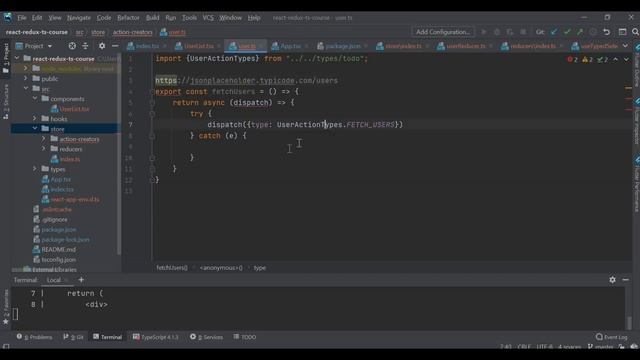The image size is (640, 360).
Task: Open the File menu
Action: [22, 18]
